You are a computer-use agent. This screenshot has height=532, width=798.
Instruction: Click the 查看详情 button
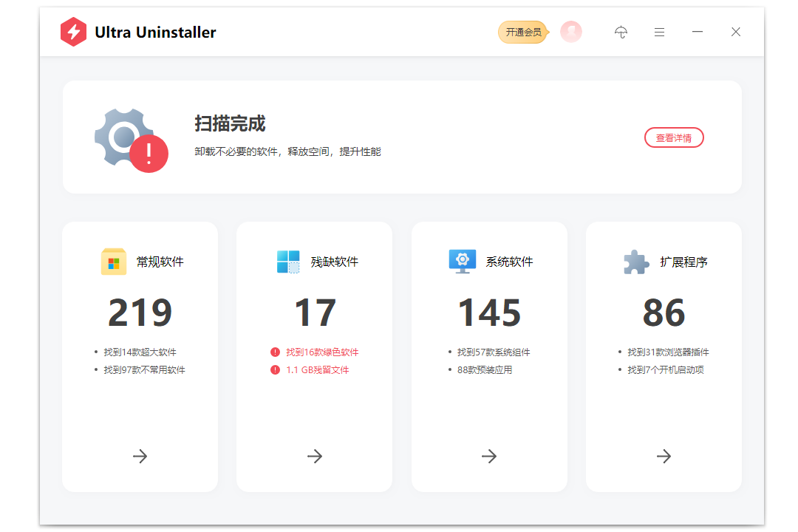(x=673, y=137)
